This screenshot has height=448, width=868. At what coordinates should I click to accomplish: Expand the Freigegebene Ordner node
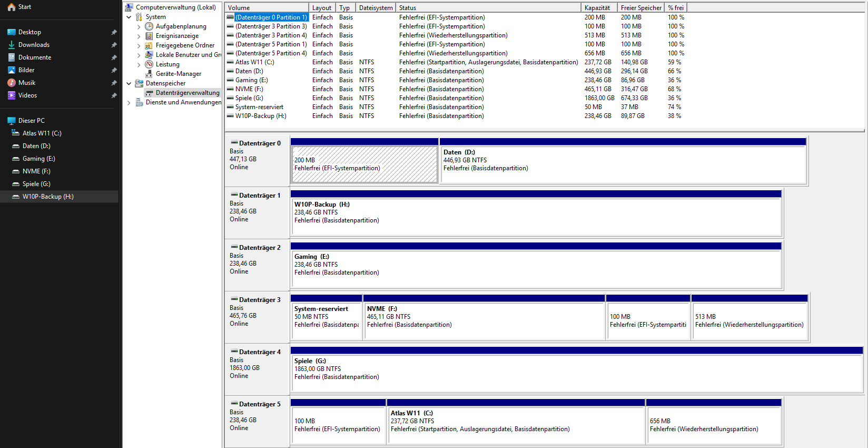tap(139, 45)
